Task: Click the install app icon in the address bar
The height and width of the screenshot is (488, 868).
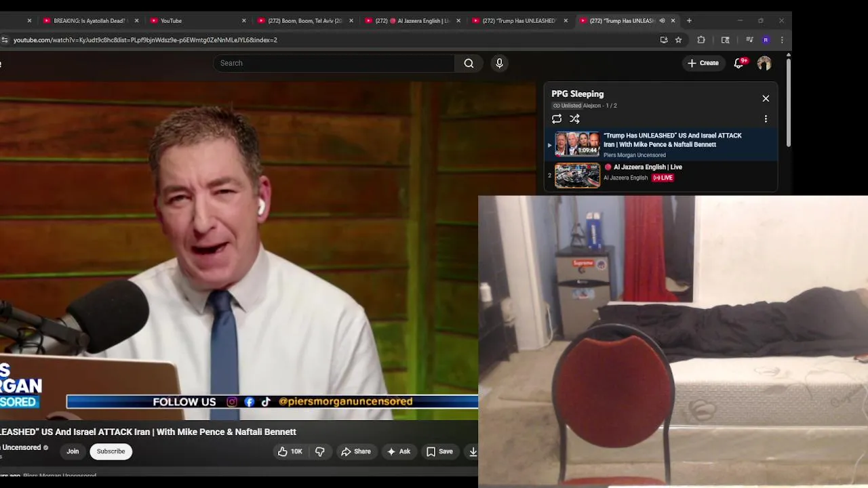Action: coord(664,40)
